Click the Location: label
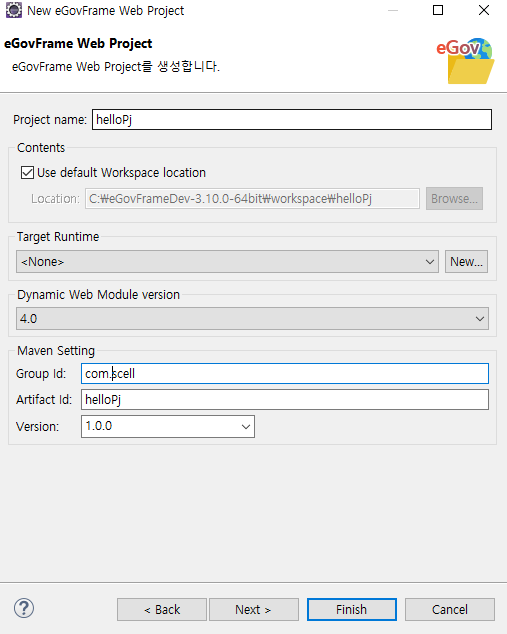This screenshot has height=634, width=507. 55,199
